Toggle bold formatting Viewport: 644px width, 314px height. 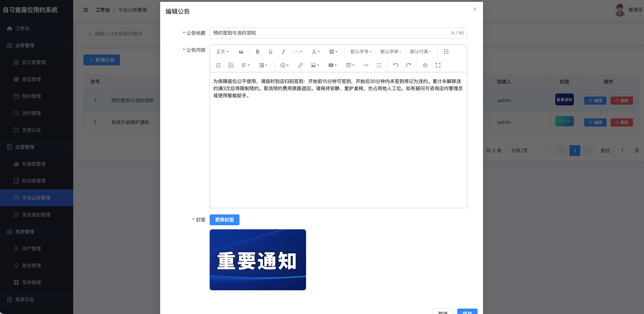pyautogui.click(x=257, y=52)
